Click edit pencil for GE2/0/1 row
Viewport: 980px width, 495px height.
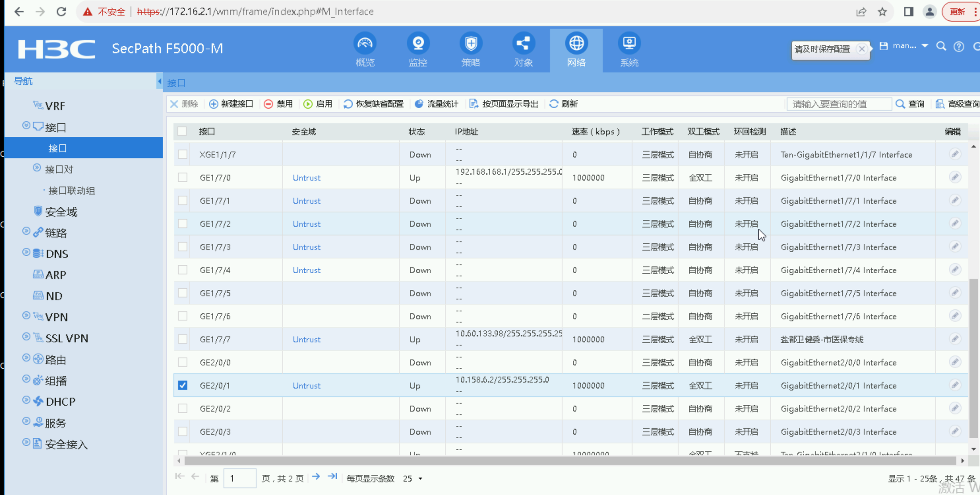click(954, 385)
